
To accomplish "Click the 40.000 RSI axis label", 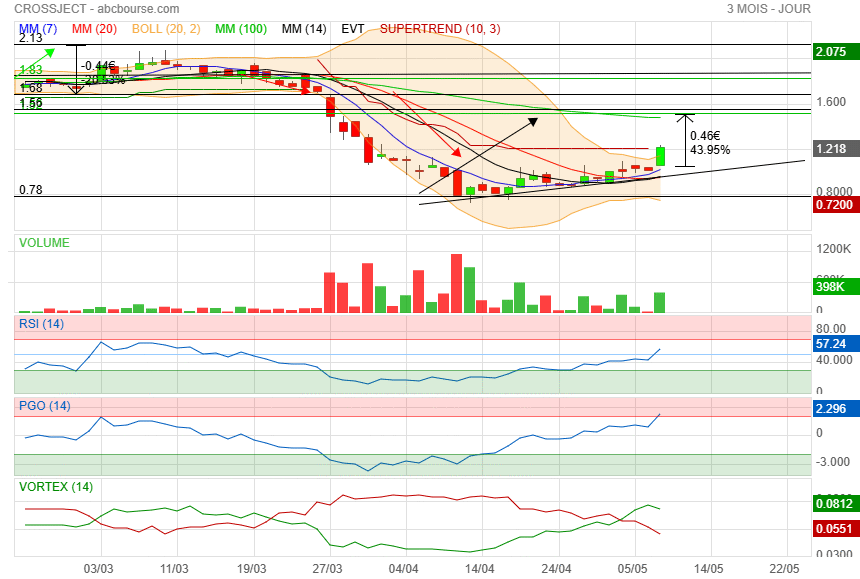I will click(x=834, y=360).
